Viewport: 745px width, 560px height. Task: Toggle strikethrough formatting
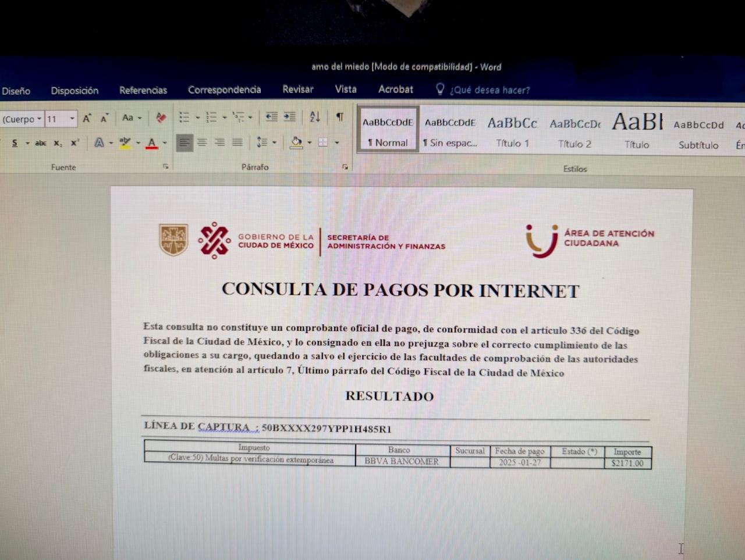[x=40, y=143]
